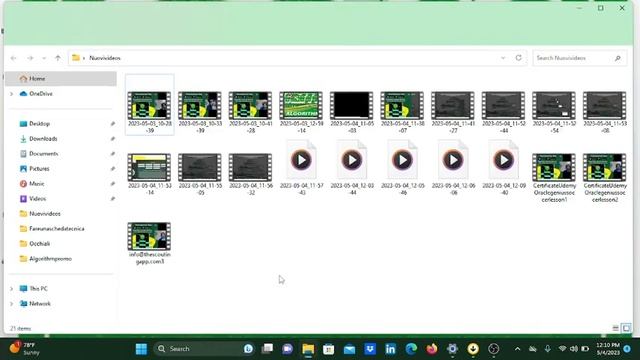Go up one folder level
This screenshot has width=640, height=360.
tap(58, 58)
